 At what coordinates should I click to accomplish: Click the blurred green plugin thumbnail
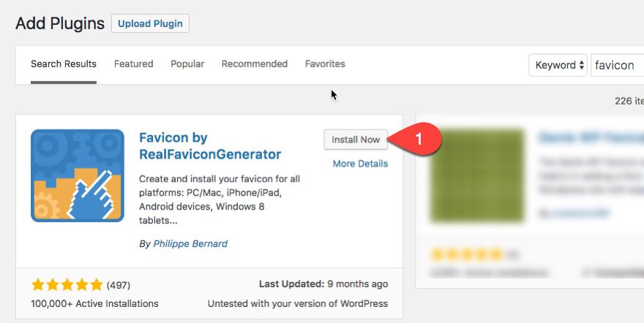pyautogui.click(x=478, y=175)
